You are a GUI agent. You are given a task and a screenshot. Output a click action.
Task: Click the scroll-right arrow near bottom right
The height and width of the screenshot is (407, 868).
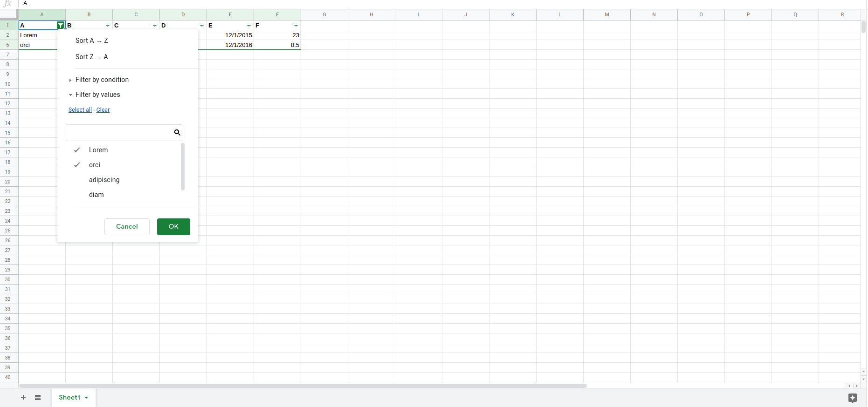857,386
